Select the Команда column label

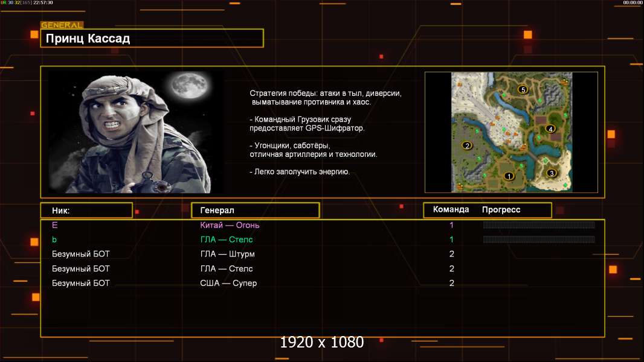(451, 210)
